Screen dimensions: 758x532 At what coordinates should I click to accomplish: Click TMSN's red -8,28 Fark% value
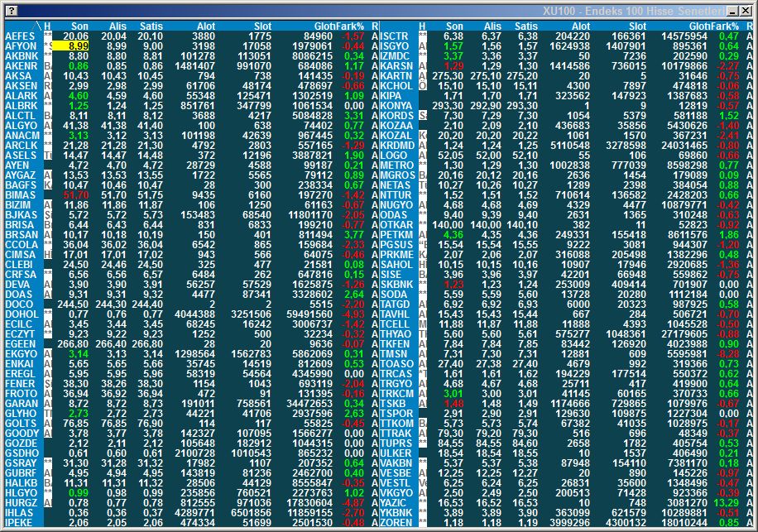tap(728, 353)
